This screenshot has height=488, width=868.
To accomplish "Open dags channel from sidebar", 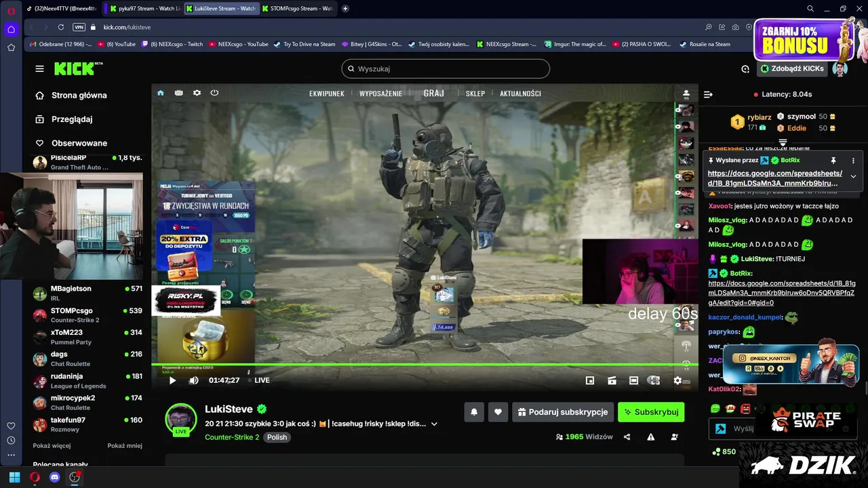I will coord(87,359).
